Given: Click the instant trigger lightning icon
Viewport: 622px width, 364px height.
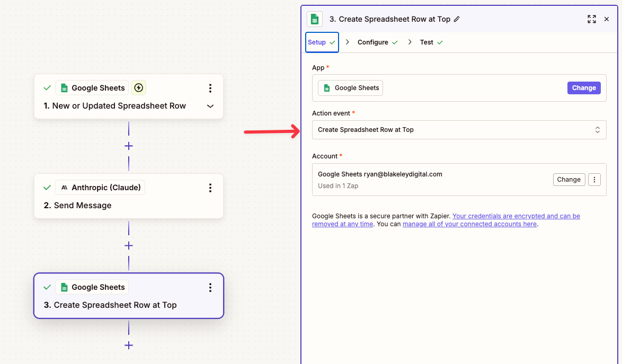Looking at the screenshot, I should point(138,87).
